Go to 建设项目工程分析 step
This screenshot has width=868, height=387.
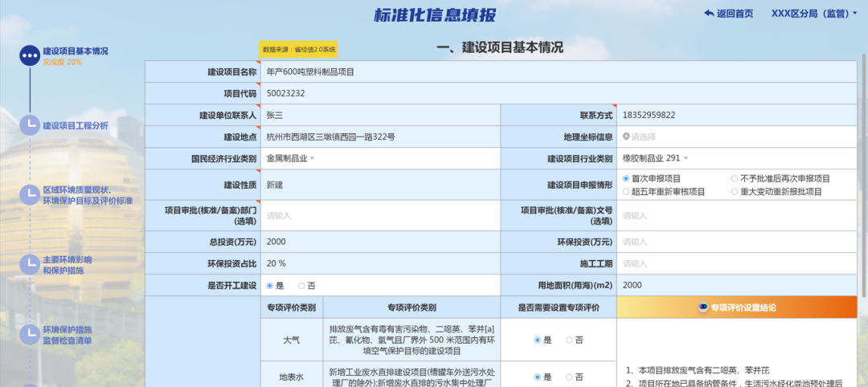[x=76, y=125]
